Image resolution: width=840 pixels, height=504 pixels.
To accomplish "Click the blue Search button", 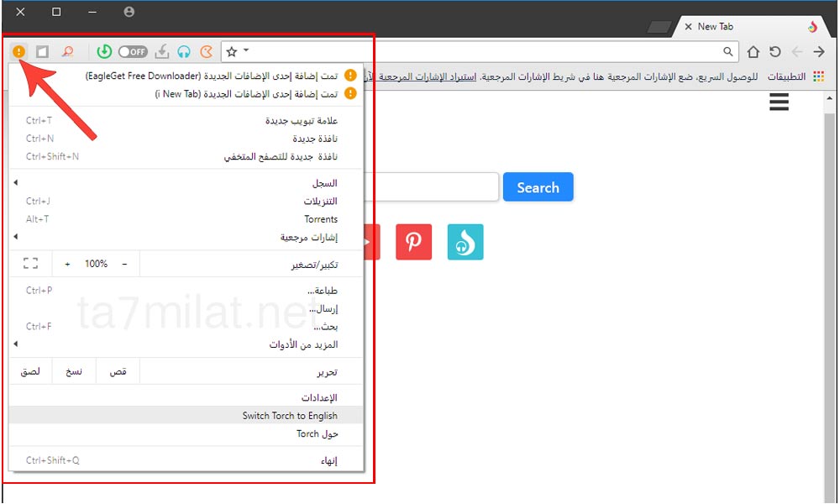I will pos(538,187).
